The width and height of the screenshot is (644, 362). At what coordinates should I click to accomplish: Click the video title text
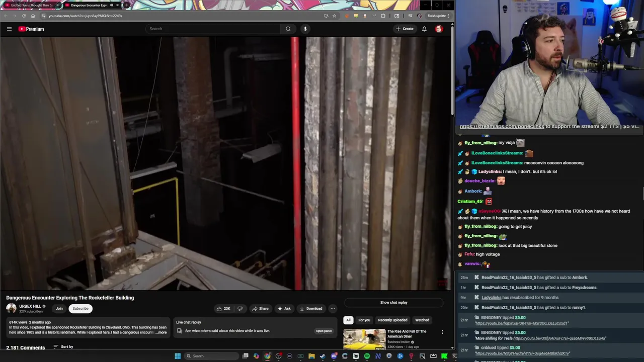(x=70, y=298)
